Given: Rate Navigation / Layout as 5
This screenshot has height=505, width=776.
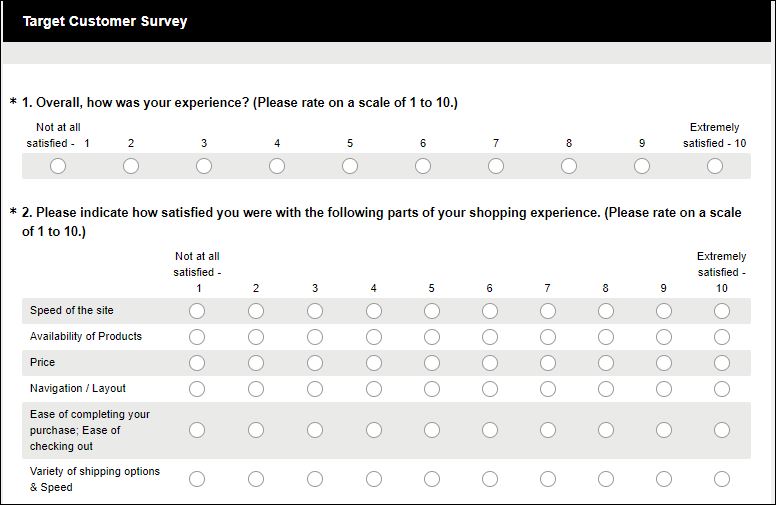Looking at the screenshot, I should click(x=432, y=389).
